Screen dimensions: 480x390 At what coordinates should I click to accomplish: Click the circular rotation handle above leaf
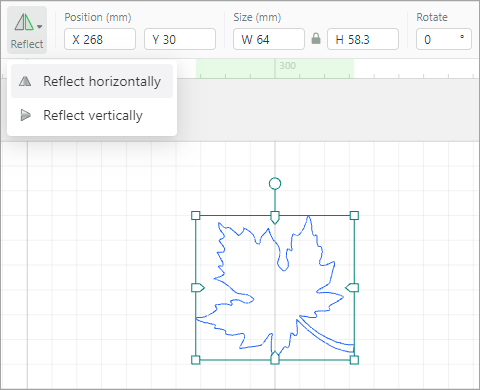275,183
